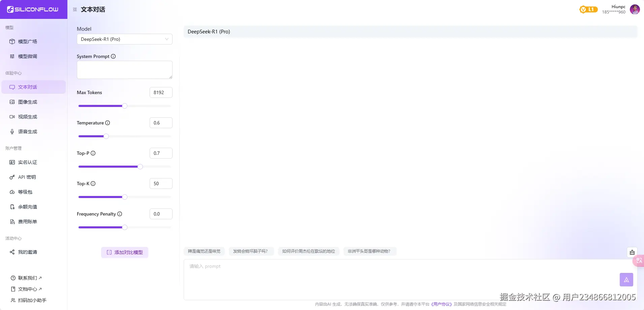Click the Frequency Penalty value field

[x=161, y=214]
